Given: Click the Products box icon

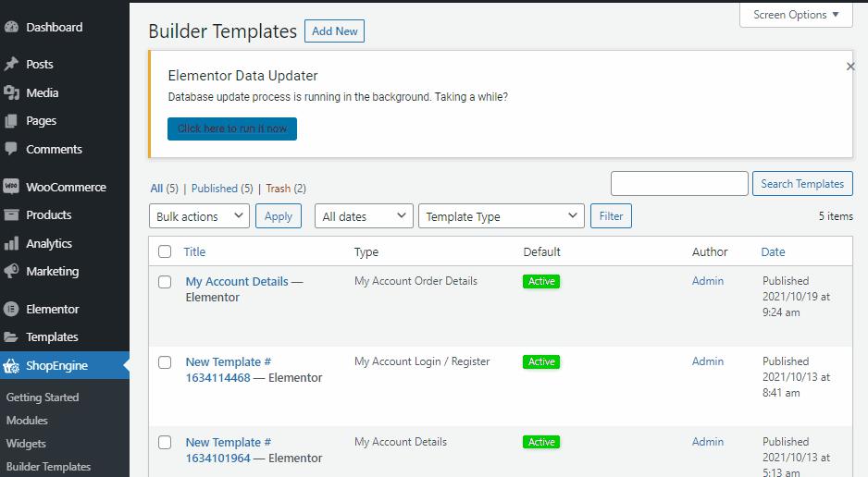Looking at the screenshot, I should [x=11, y=214].
